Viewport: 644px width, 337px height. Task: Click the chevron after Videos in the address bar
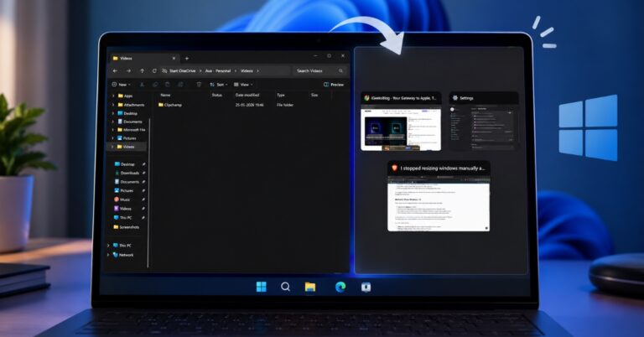(x=258, y=71)
